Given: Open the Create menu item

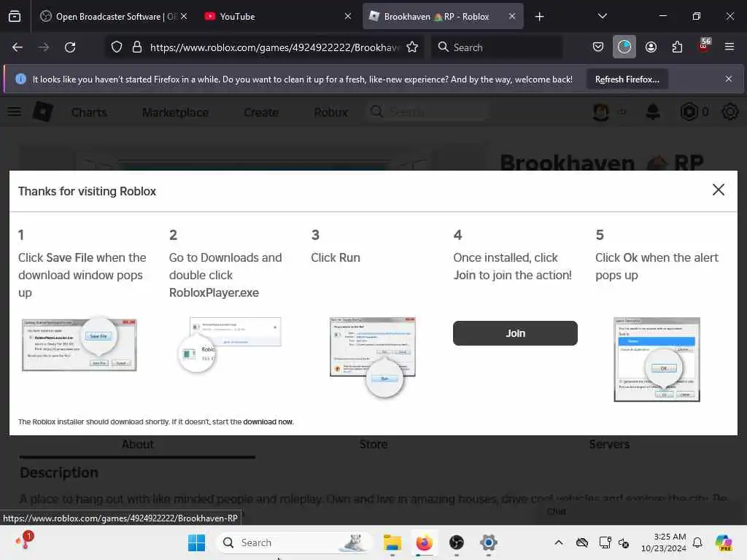Looking at the screenshot, I should (261, 112).
